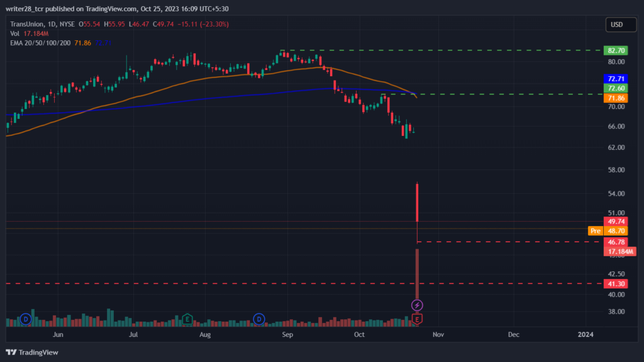Image resolution: width=644 pixels, height=362 pixels.
Task: Click the EMA value 71.86 in legend
Action: [x=82, y=43]
